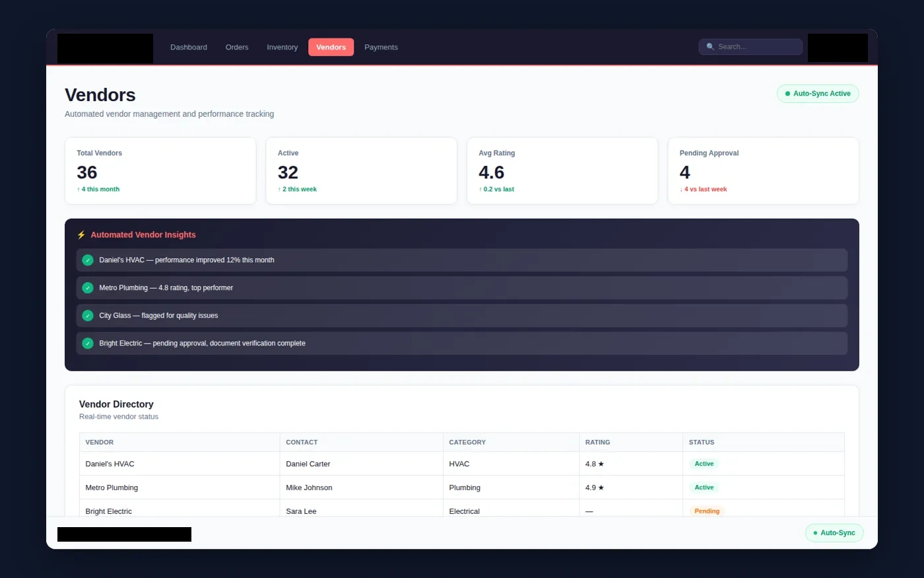The width and height of the screenshot is (924, 578).
Task: Click the Vendor Directory heading
Action: (116, 404)
